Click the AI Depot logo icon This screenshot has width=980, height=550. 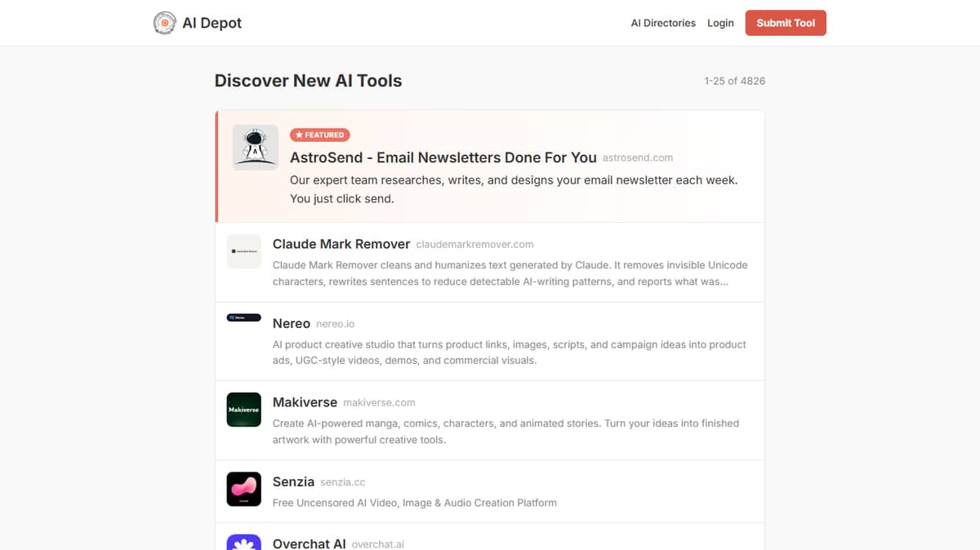tap(165, 23)
